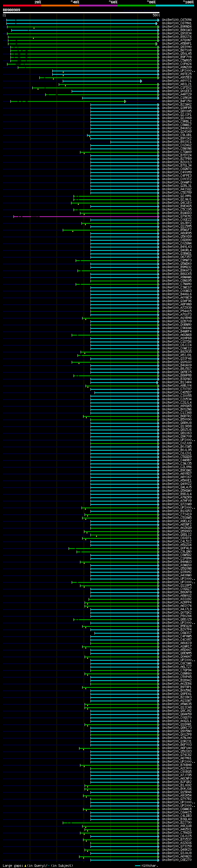
Task: Select the UniRef100_A9WAW6 label
Action: [x=177, y=277]
